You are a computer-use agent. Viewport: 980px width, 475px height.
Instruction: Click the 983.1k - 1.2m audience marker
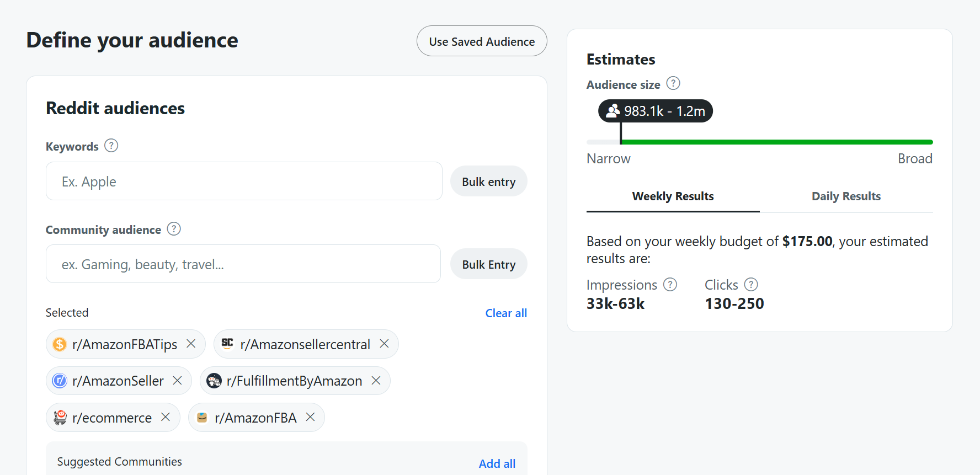(656, 111)
